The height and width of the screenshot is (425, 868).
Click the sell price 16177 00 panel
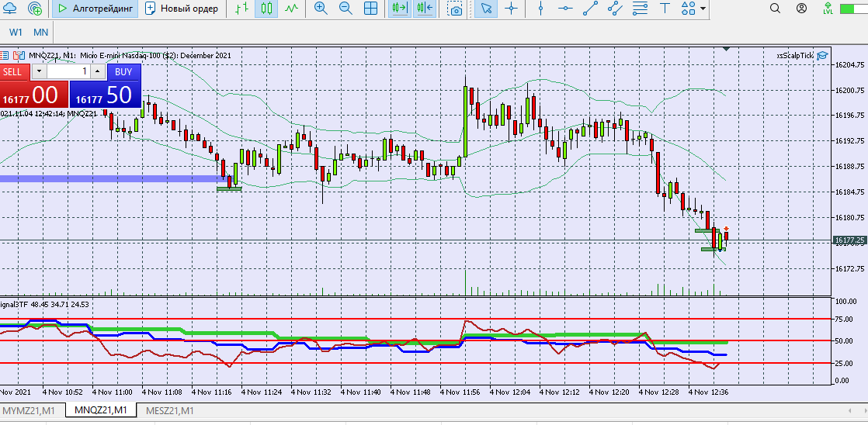coord(33,95)
